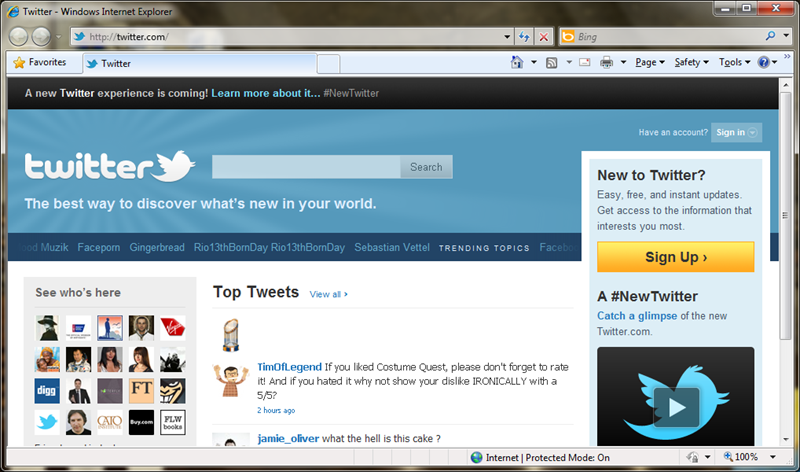This screenshot has width=800, height=472.
Task: Click the security settings icon in the status bar
Action: click(692, 457)
